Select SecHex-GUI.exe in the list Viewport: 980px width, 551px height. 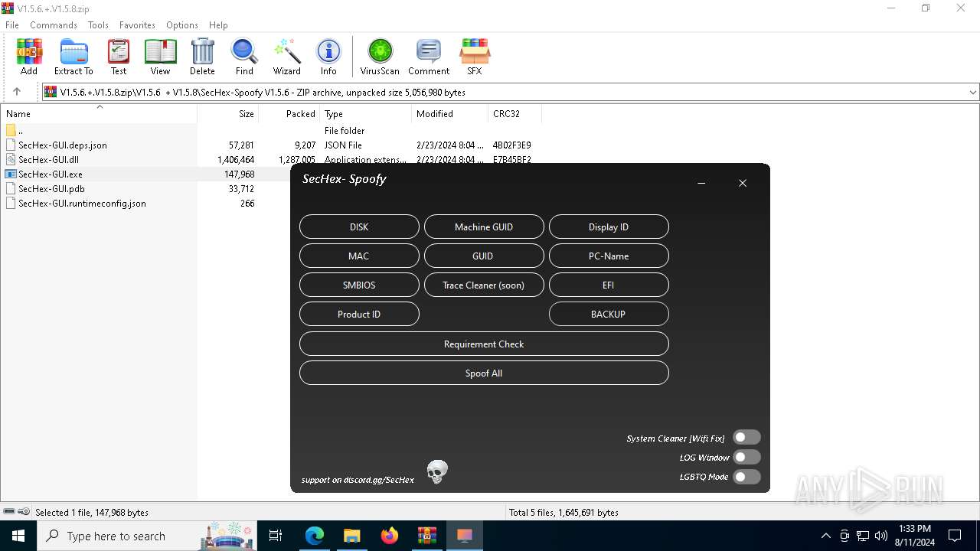coord(51,174)
